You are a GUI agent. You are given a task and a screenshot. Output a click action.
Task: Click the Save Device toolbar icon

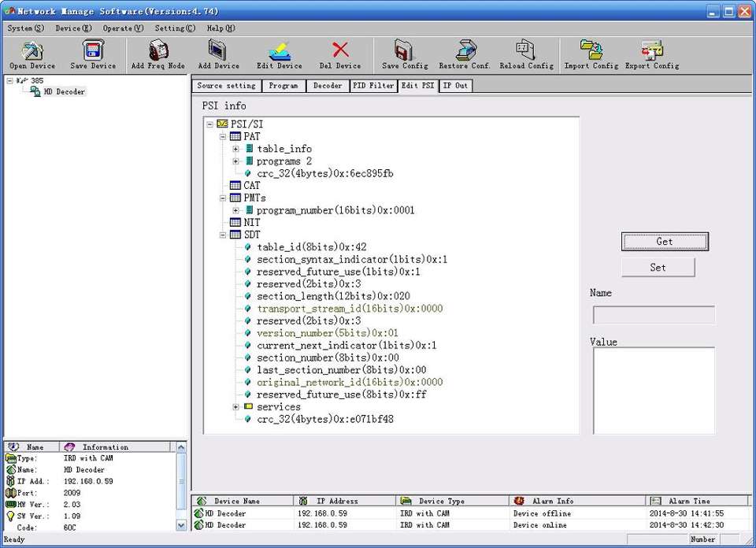point(93,52)
